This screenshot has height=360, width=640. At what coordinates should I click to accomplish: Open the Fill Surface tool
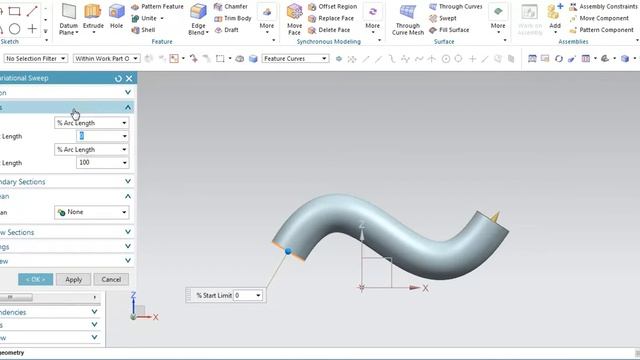[449, 30]
